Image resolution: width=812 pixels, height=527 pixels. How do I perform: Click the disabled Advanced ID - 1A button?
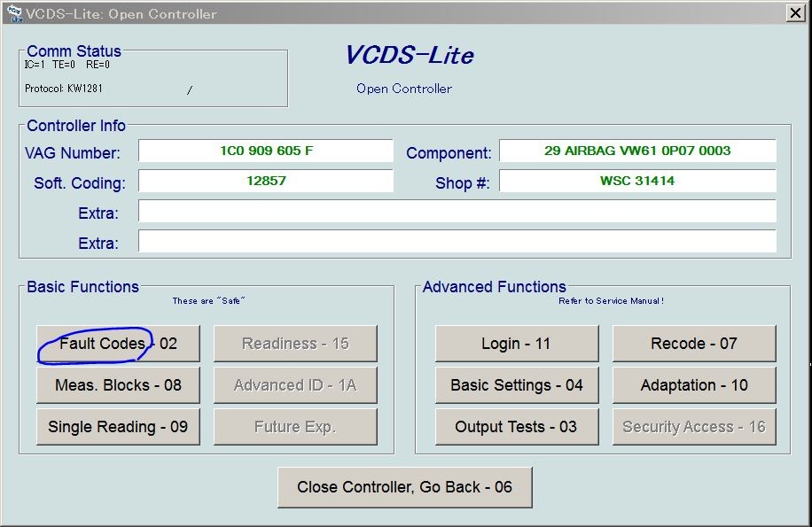295,385
